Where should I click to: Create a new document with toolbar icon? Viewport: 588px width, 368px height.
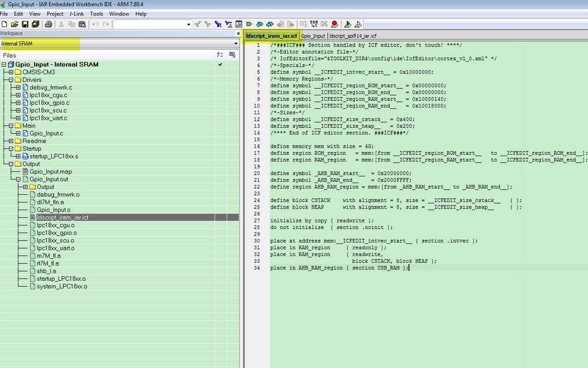pyautogui.click(x=4, y=24)
